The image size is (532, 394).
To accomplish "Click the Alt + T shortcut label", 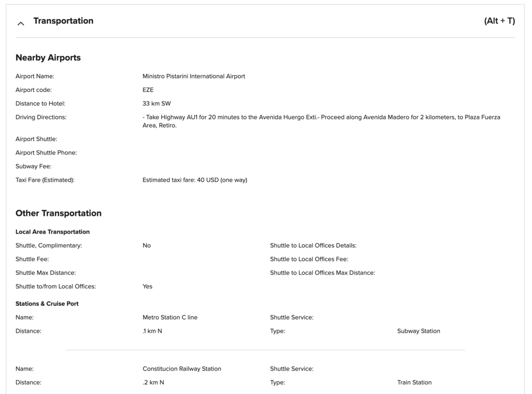I will [500, 21].
